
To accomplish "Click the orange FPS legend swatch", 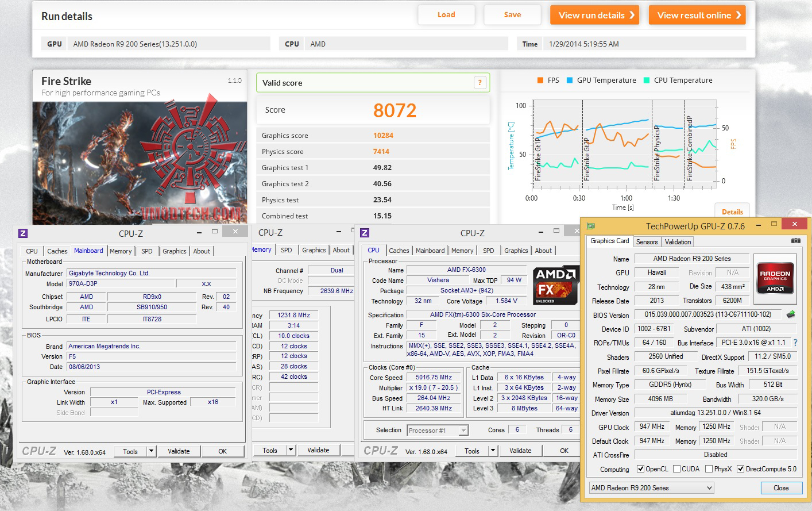I will (540, 80).
